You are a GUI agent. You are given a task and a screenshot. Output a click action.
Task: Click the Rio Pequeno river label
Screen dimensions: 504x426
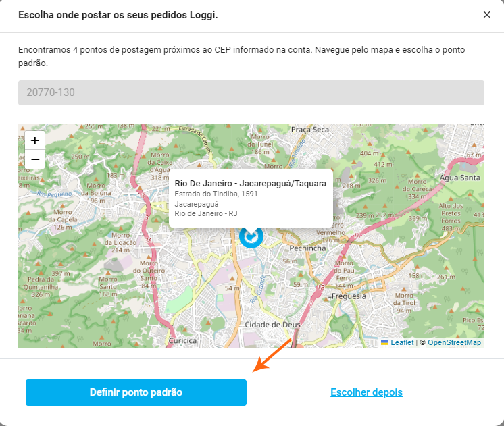(54, 194)
